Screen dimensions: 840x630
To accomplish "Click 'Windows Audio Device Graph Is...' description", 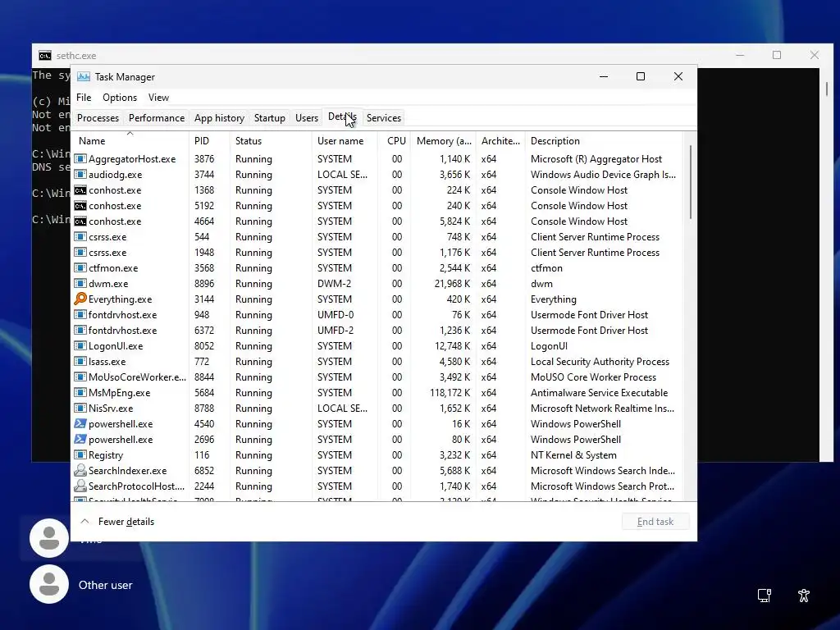I will (x=603, y=175).
